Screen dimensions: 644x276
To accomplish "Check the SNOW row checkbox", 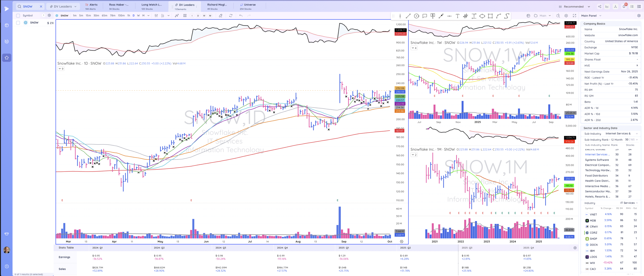I will pyautogui.click(x=18, y=23).
